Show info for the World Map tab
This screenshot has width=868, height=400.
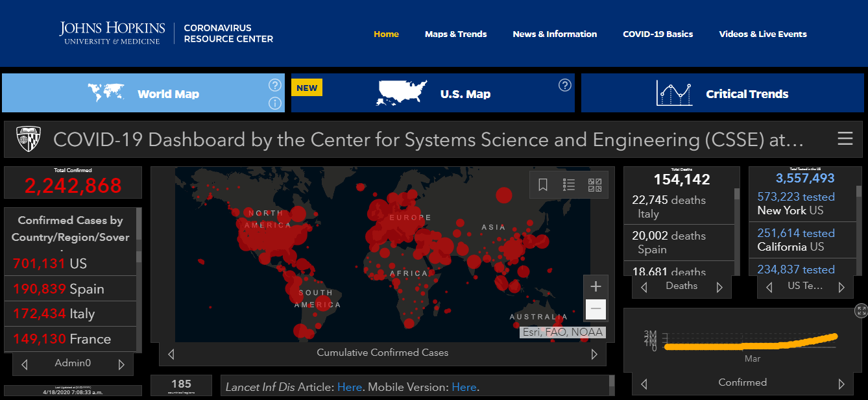click(274, 103)
